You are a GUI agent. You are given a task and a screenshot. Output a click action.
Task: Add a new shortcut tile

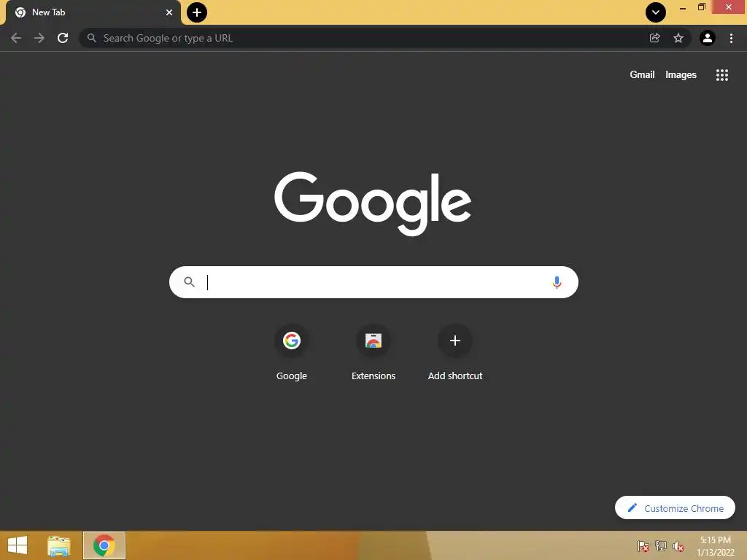click(x=455, y=354)
